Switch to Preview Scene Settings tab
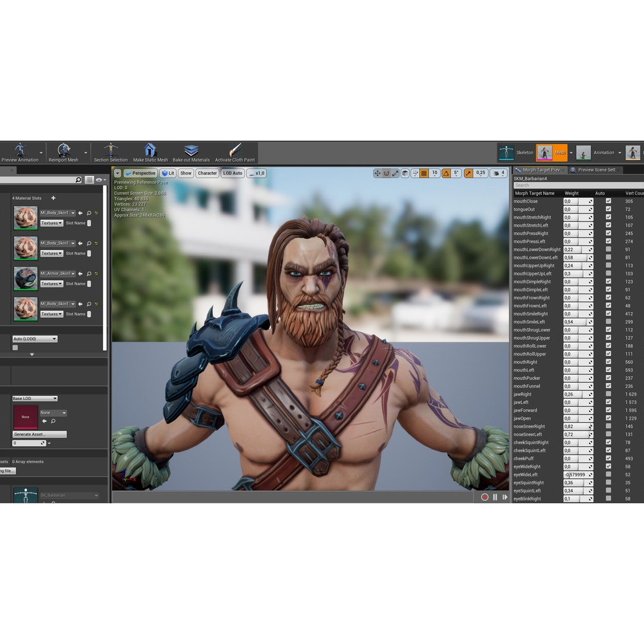This screenshot has width=644, height=644. pyautogui.click(x=595, y=169)
